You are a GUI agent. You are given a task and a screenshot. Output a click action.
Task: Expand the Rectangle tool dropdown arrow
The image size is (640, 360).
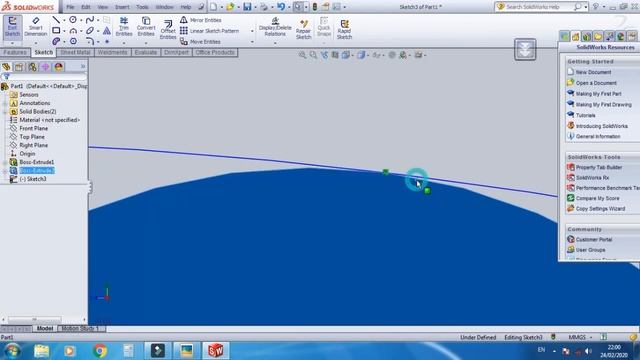point(64,31)
